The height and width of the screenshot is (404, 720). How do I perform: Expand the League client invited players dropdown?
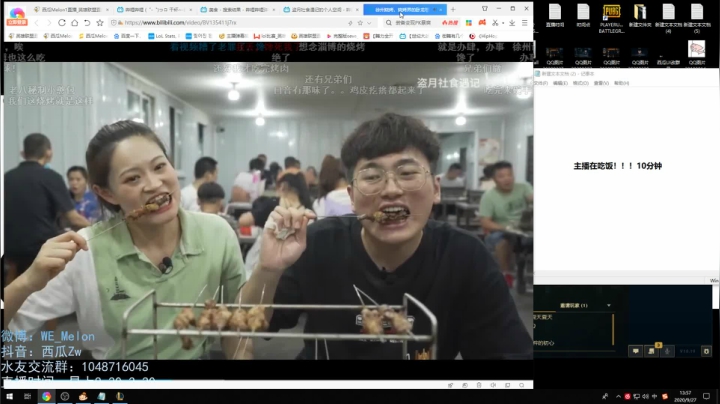(609, 305)
